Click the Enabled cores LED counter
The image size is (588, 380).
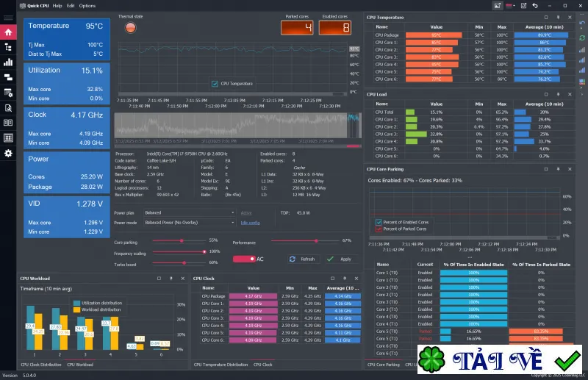coord(335,27)
